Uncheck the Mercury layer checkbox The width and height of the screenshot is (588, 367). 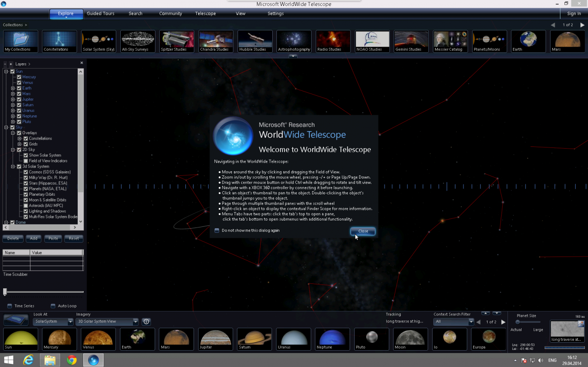pos(19,77)
